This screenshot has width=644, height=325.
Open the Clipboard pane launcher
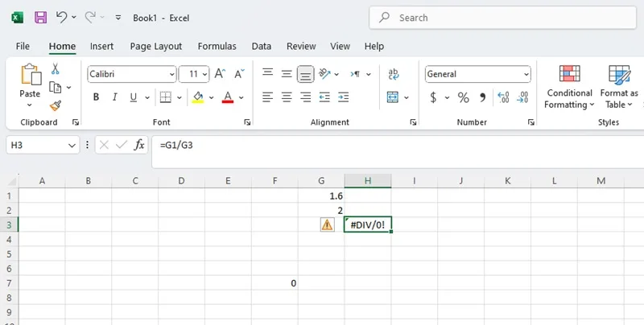76,122
